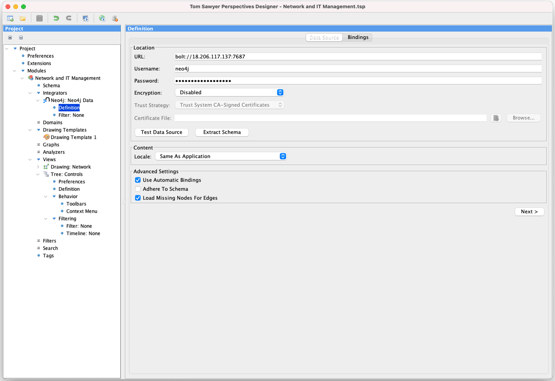Click the URL input field

[358, 57]
